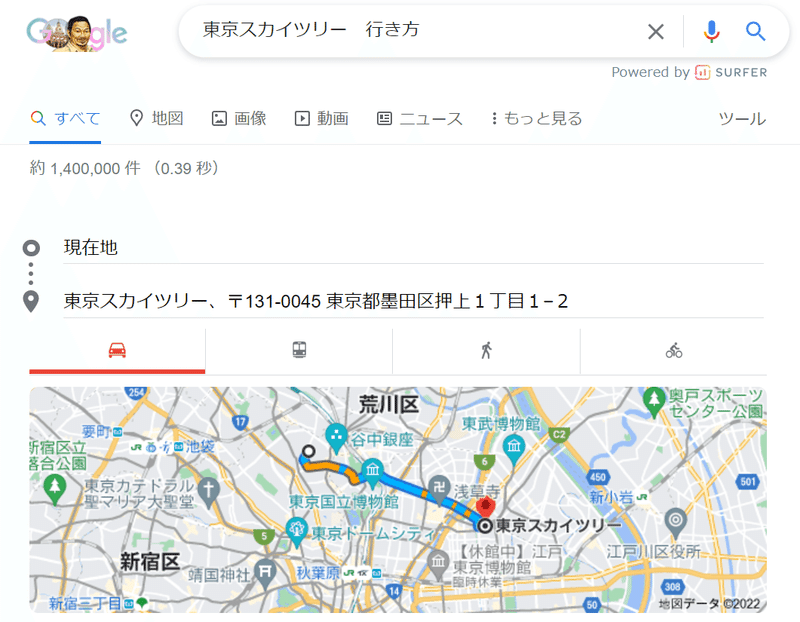The width and height of the screenshot is (800, 622).
Task: Click the Google doodle logo
Action: point(77,33)
